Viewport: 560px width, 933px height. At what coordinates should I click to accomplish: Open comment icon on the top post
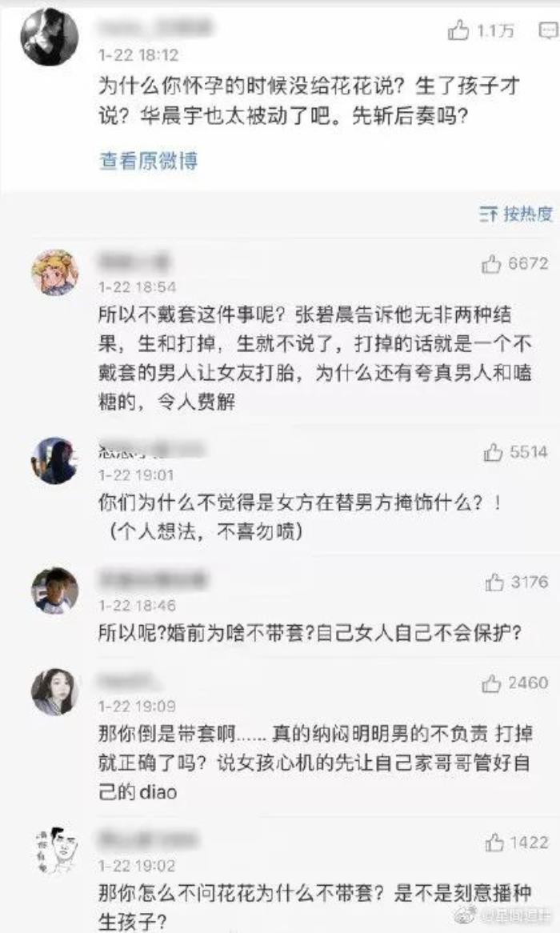coord(547,30)
